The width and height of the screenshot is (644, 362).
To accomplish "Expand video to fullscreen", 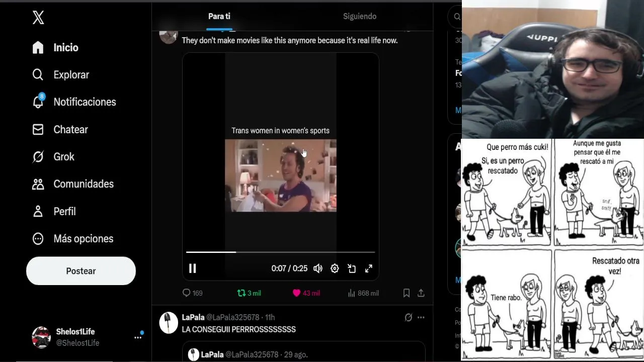I will point(369,268).
